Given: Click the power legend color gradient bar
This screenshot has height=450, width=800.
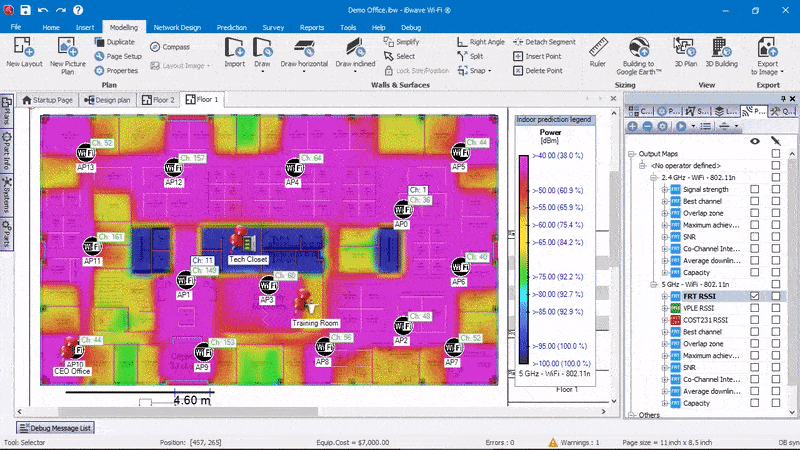Looking at the screenshot, I should [523, 259].
